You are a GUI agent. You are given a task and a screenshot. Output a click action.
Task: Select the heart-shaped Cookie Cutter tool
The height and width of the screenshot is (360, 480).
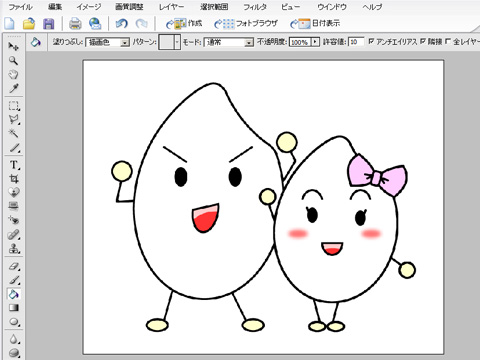coord(13,192)
